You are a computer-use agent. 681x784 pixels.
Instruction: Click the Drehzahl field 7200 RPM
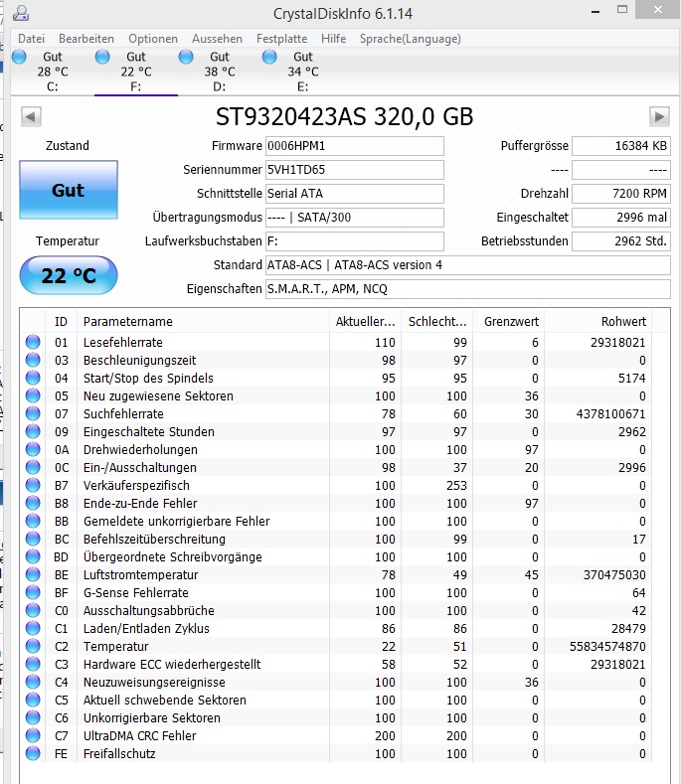621,194
